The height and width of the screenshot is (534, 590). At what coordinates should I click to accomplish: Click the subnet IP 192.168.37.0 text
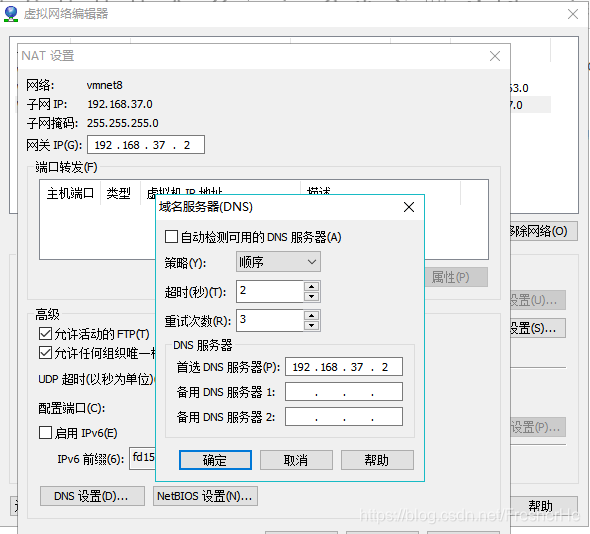pyautogui.click(x=120, y=104)
